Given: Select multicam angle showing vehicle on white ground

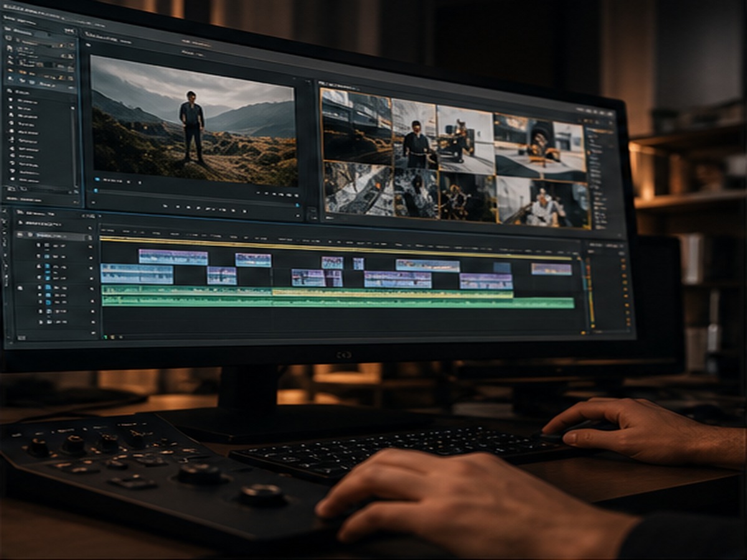Looking at the screenshot, I should [x=466, y=140].
